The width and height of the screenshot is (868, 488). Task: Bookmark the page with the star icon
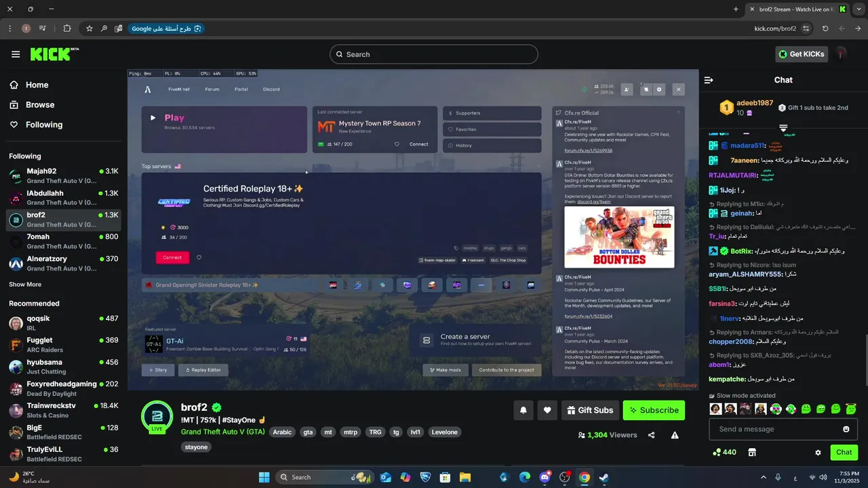(x=89, y=28)
